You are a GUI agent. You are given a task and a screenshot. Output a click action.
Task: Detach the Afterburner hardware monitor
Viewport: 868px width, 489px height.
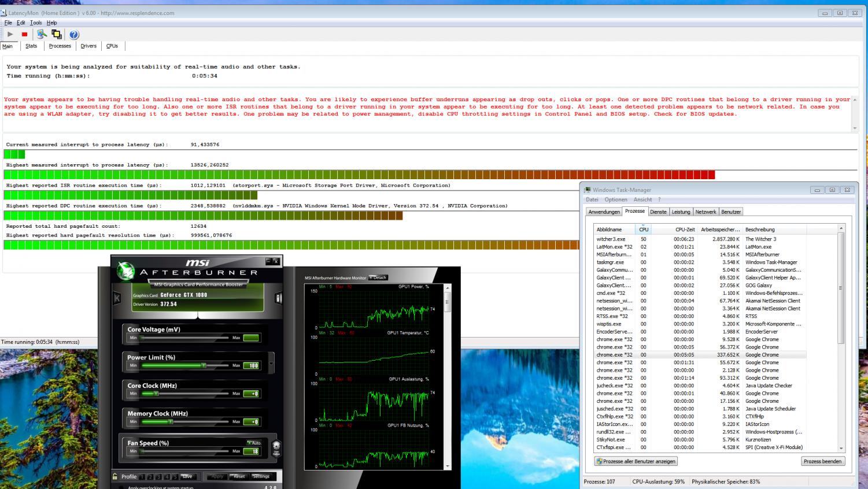click(x=378, y=278)
